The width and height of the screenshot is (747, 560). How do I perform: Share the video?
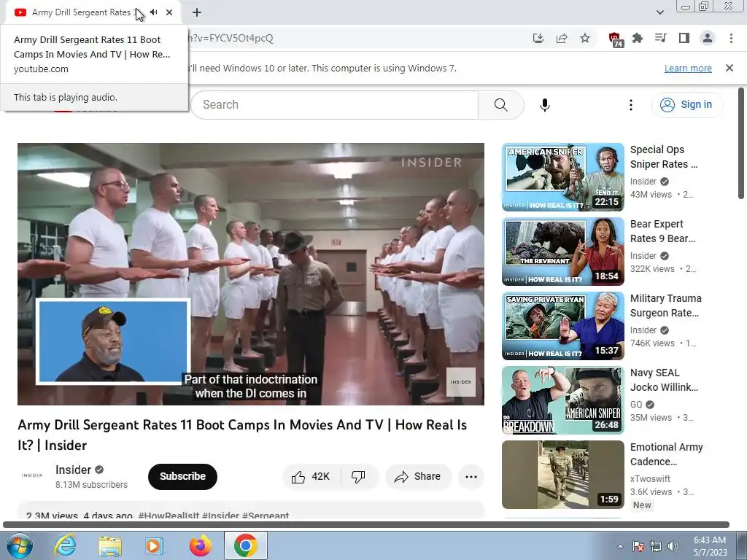418,476
